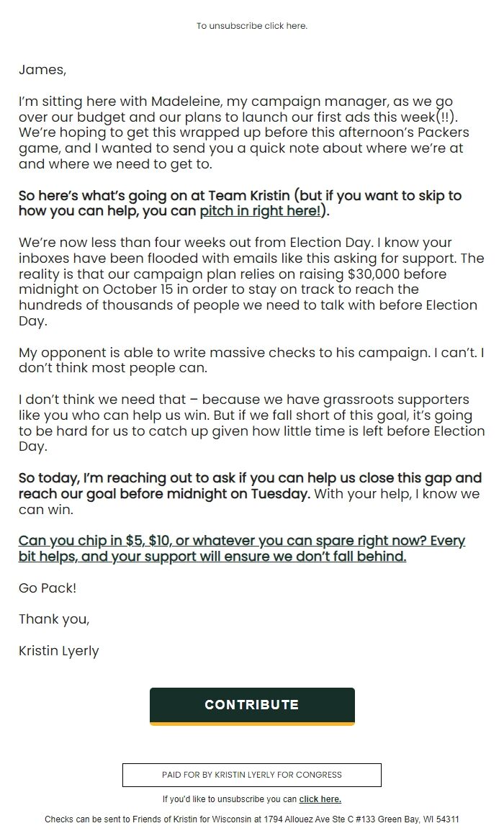Unsubscribe via the bottom "click here." link
This screenshot has width=504, height=836.
point(322,799)
